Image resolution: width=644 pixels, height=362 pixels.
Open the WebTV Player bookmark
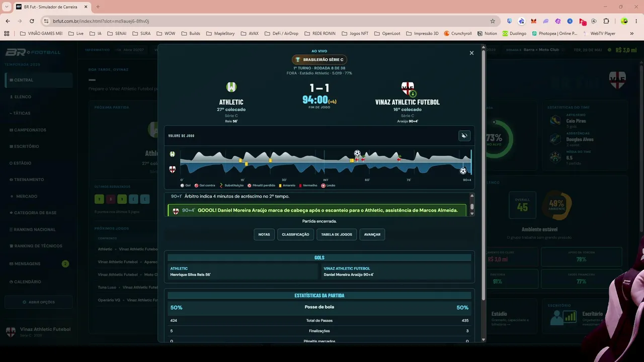click(x=599, y=34)
